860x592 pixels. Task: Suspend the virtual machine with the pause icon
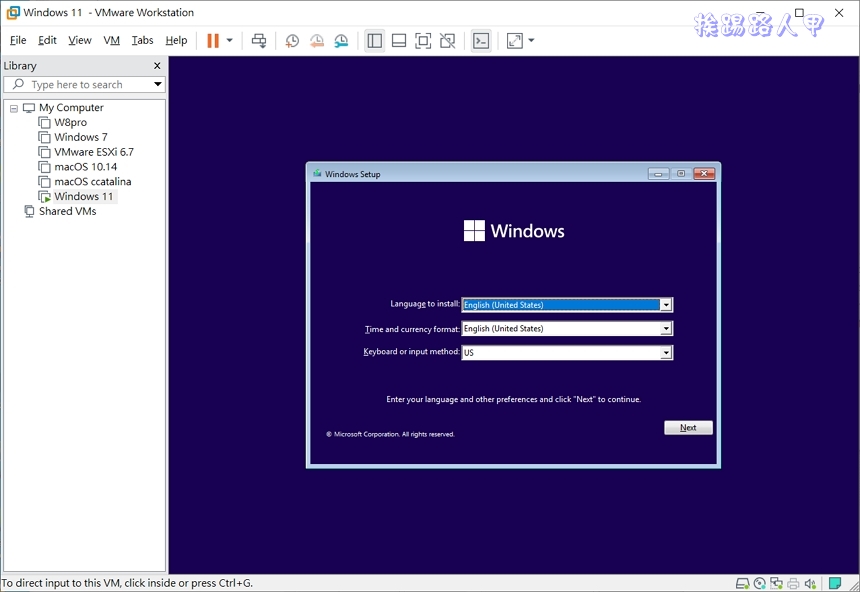pos(212,41)
